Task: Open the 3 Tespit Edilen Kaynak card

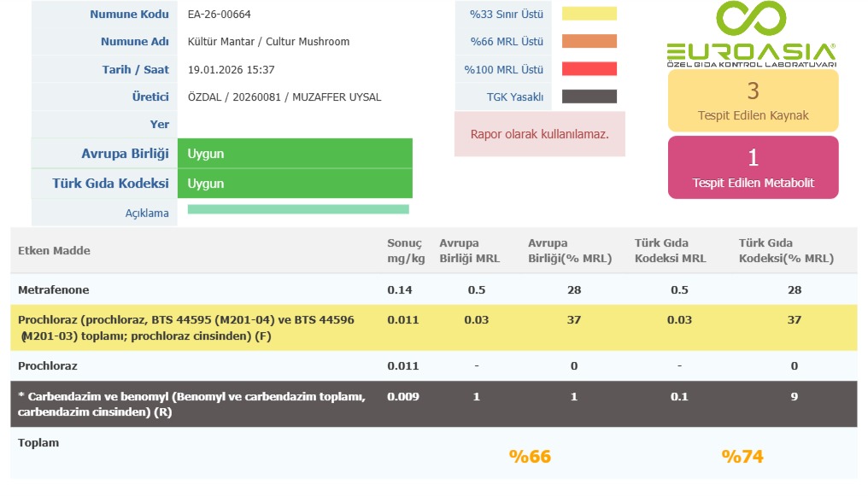Action: 753,101
